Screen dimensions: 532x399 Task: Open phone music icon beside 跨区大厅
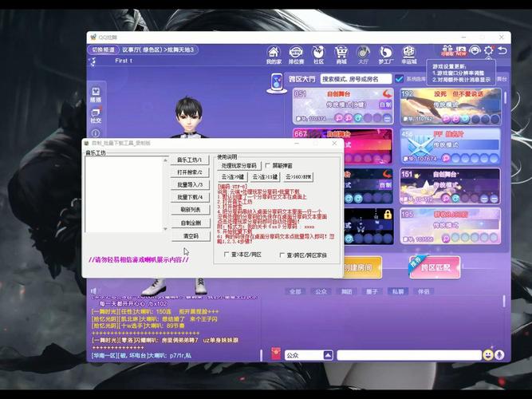click(x=277, y=82)
